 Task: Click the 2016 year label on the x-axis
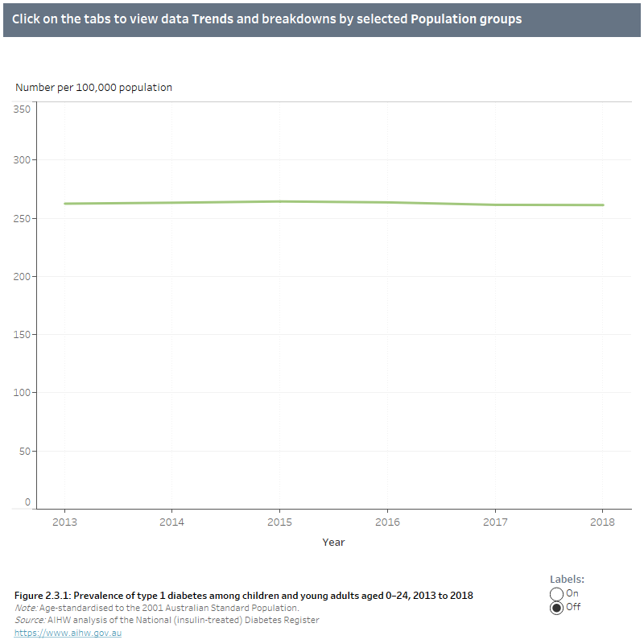[388, 522]
